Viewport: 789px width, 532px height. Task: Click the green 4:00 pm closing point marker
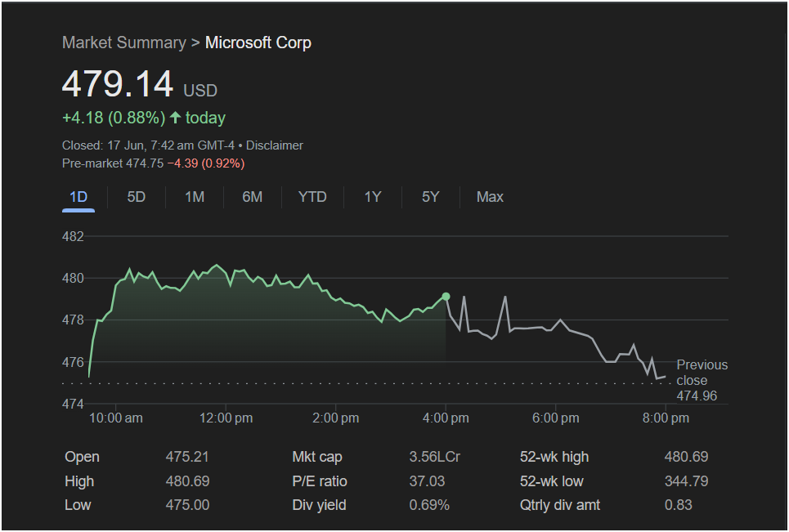coord(446,297)
